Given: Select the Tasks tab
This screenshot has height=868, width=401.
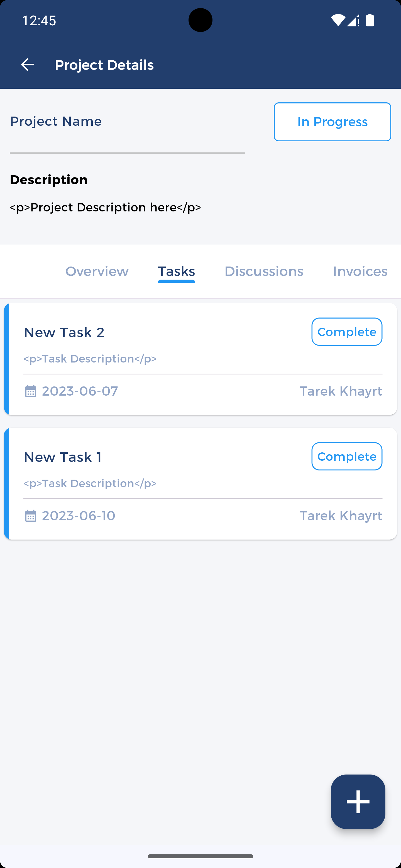Looking at the screenshot, I should click(x=176, y=271).
